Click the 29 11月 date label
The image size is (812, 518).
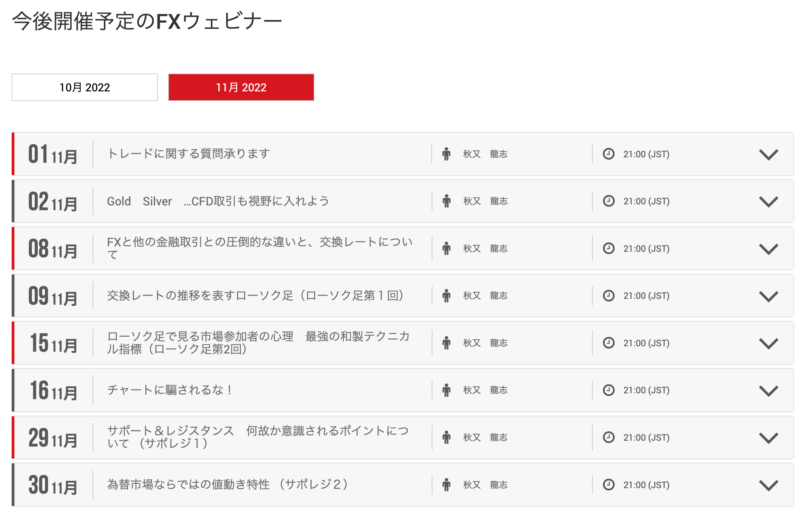point(53,438)
